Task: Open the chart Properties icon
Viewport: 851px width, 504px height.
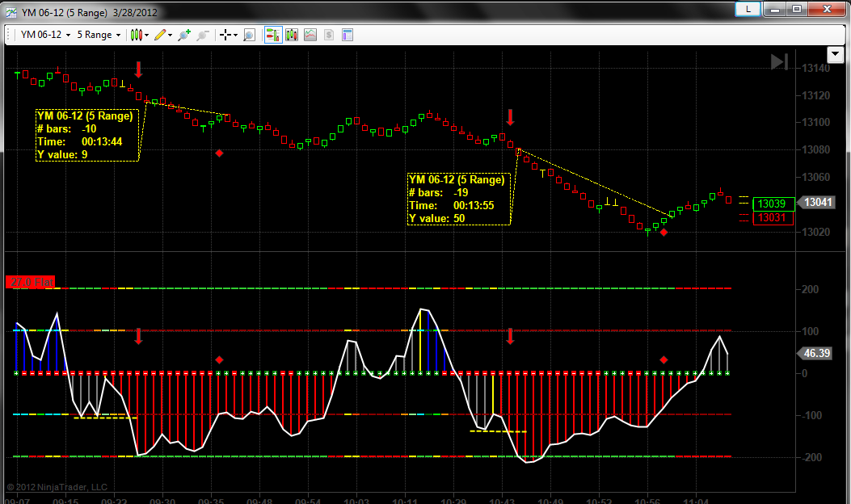Action: point(348,36)
